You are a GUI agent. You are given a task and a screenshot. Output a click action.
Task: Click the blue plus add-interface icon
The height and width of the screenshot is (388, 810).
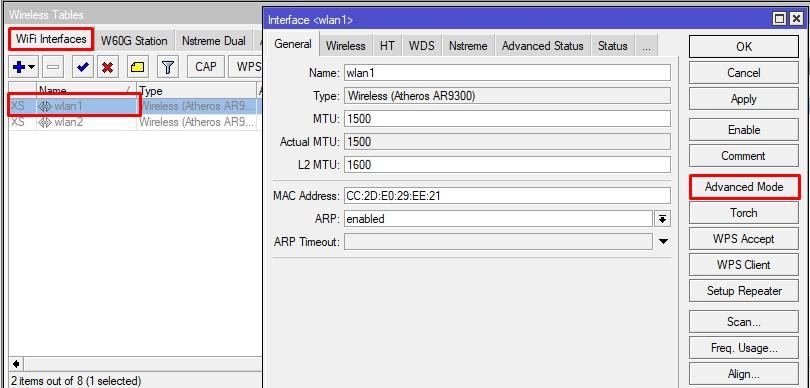[19, 67]
